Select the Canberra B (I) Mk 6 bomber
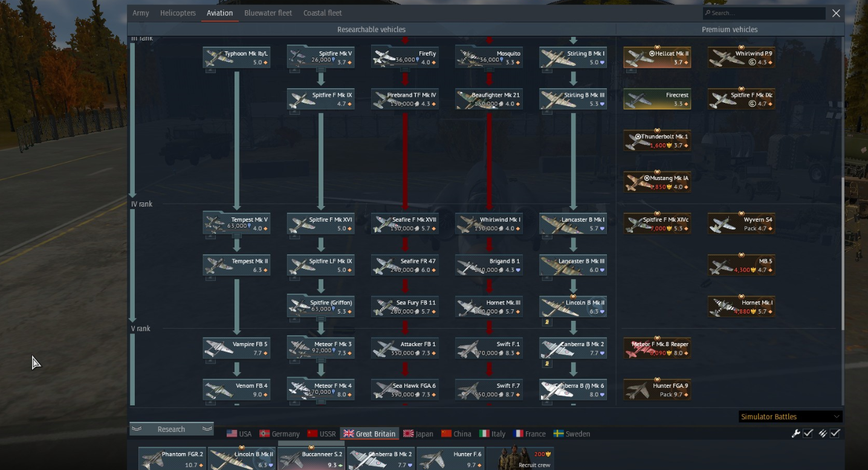This screenshot has height=470, width=868. pyautogui.click(x=573, y=390)
